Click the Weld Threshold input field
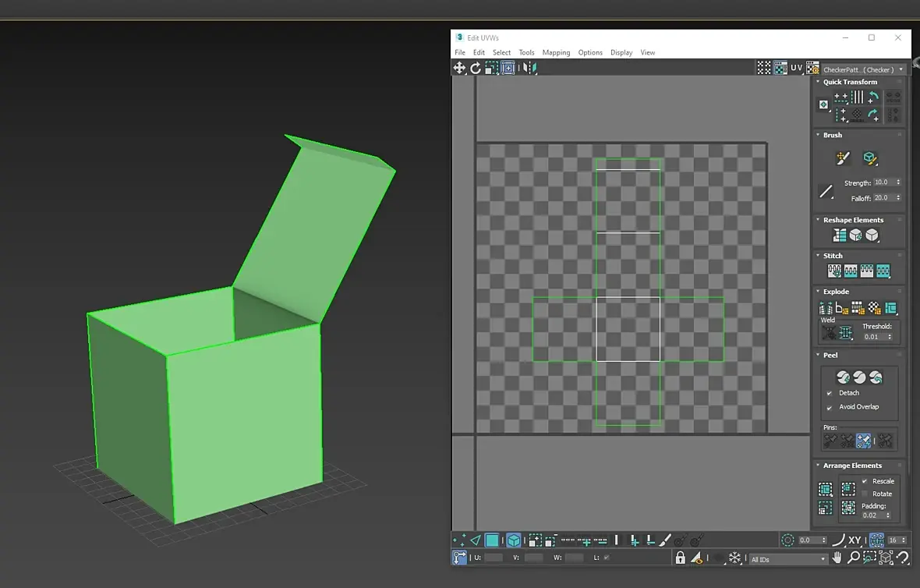The width and height of the screenshot is (920, 588). tap(874, 337)
